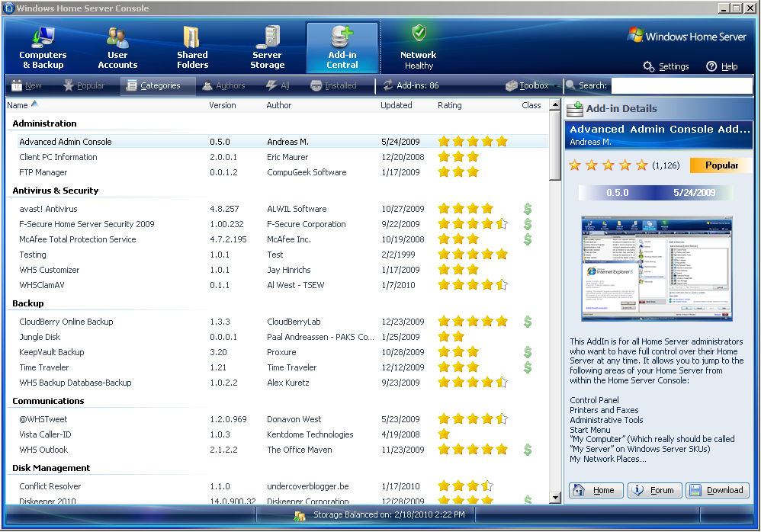The image size is (761, 532).
Task: Check the Network Healthy shield icon
Action: point(419,34)
